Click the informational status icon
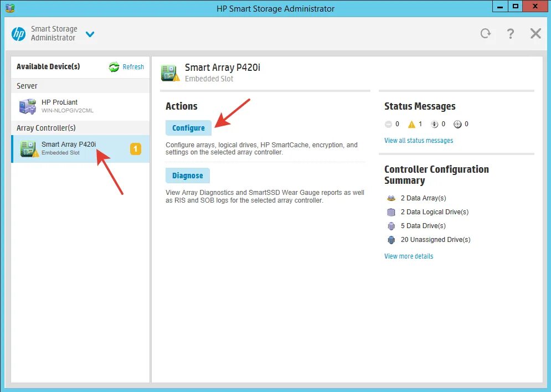Image resolution: width=551 pixels, height=392 pixels. tap(435, 124)
